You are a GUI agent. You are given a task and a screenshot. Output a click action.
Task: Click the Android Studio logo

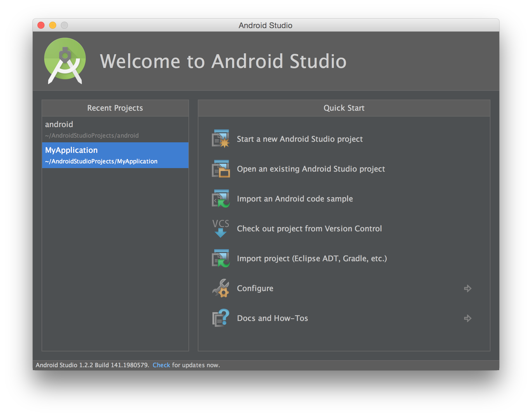[x=65, y=61]
